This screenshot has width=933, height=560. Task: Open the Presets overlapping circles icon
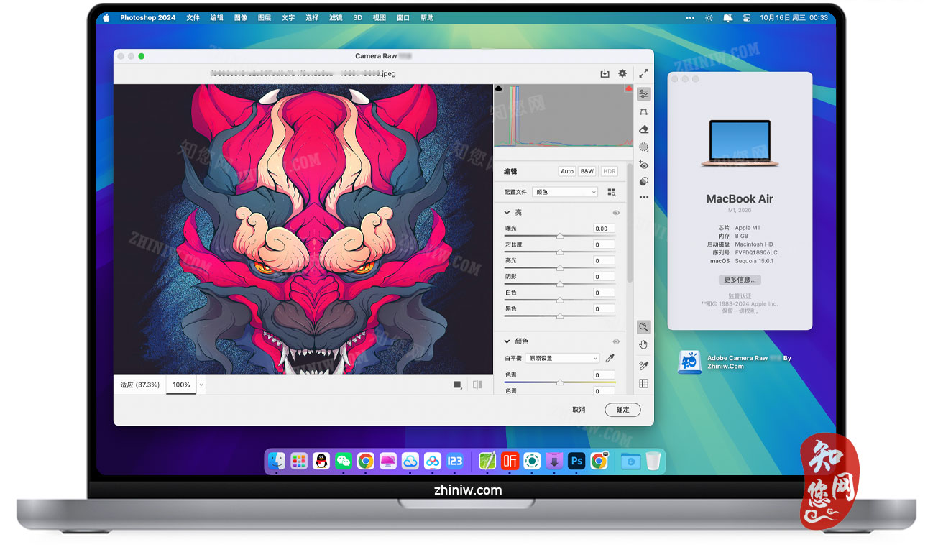tap(643, 181)
